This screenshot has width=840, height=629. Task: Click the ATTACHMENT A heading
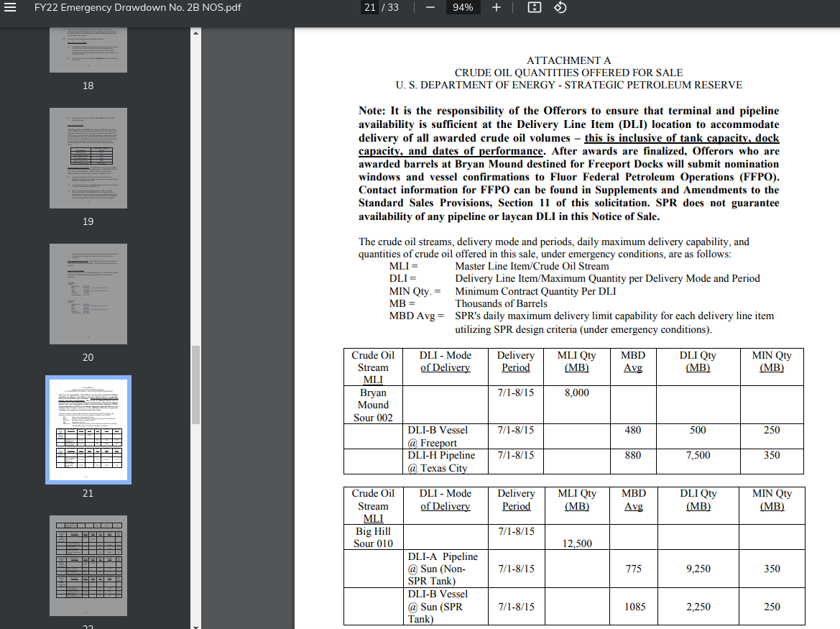(x=568, y=60)
